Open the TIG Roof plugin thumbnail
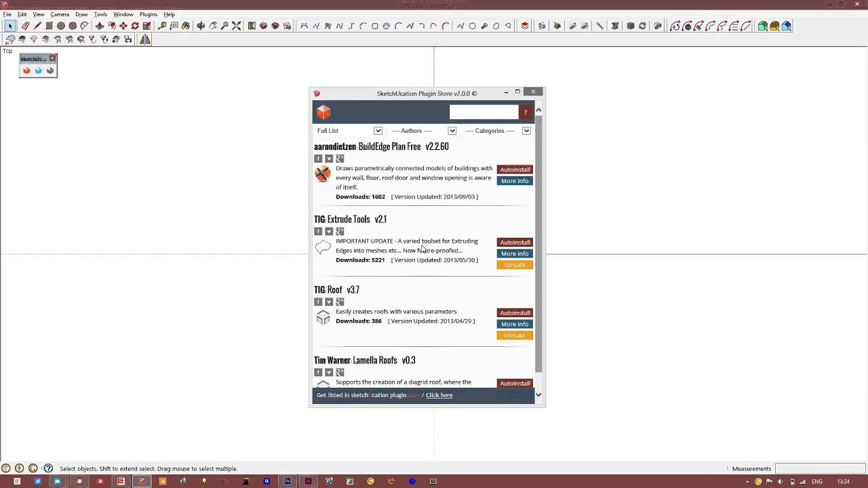The height and width of the screenshot is (488, 868). 323,317
